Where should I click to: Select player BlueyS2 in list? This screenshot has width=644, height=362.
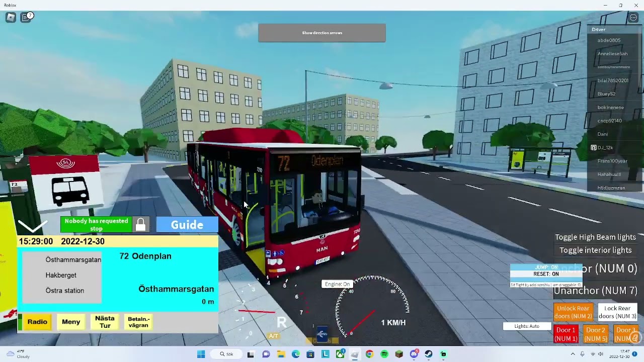pos(606,94)
